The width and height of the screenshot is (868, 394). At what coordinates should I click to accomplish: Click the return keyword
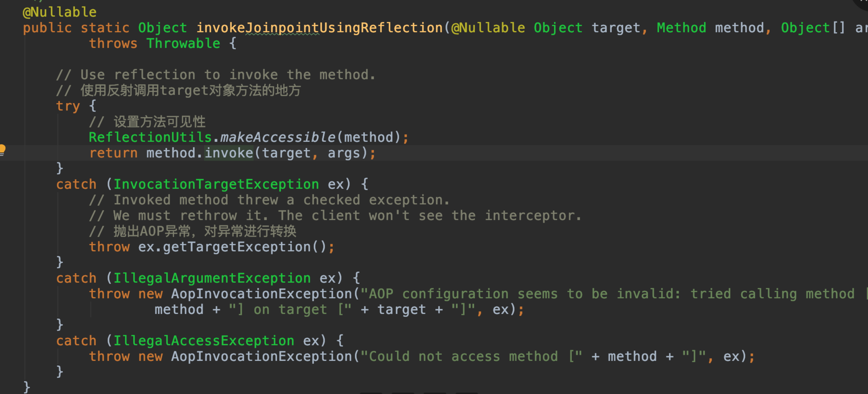click(113, 153)
